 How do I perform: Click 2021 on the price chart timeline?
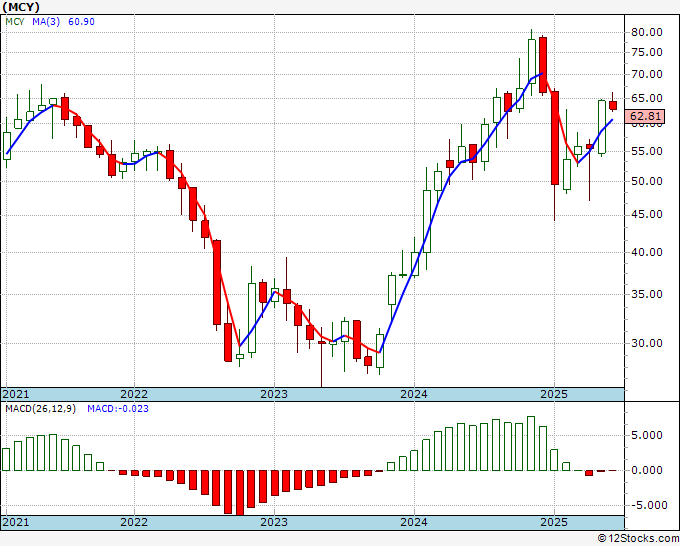click(16, 394)
